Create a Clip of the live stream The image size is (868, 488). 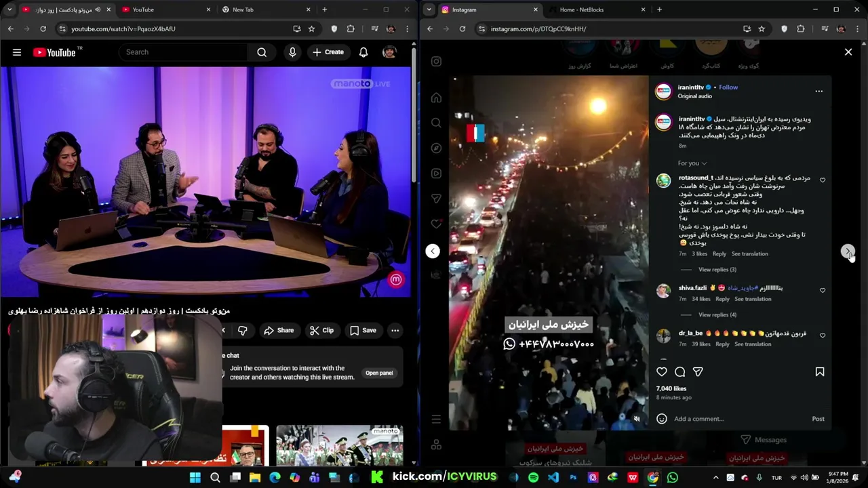coord(321,331)
